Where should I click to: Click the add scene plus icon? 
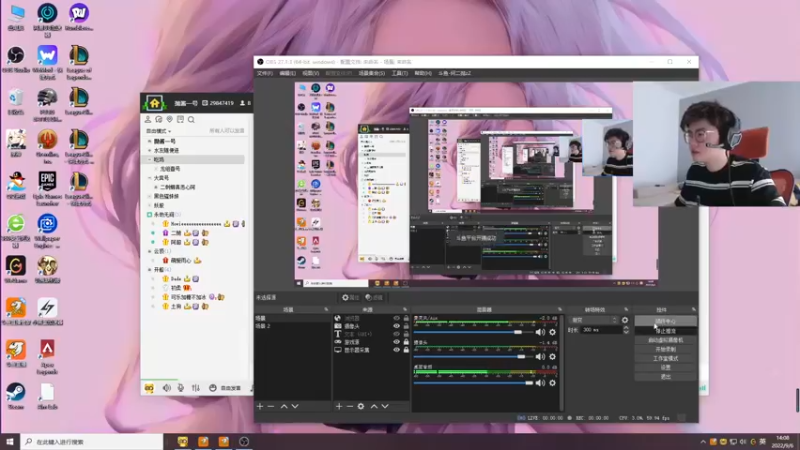(x=260, y=406)
